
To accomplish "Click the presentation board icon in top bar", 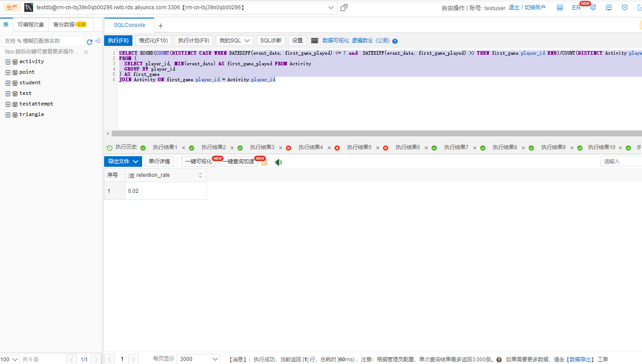I will tap(593, 8).
